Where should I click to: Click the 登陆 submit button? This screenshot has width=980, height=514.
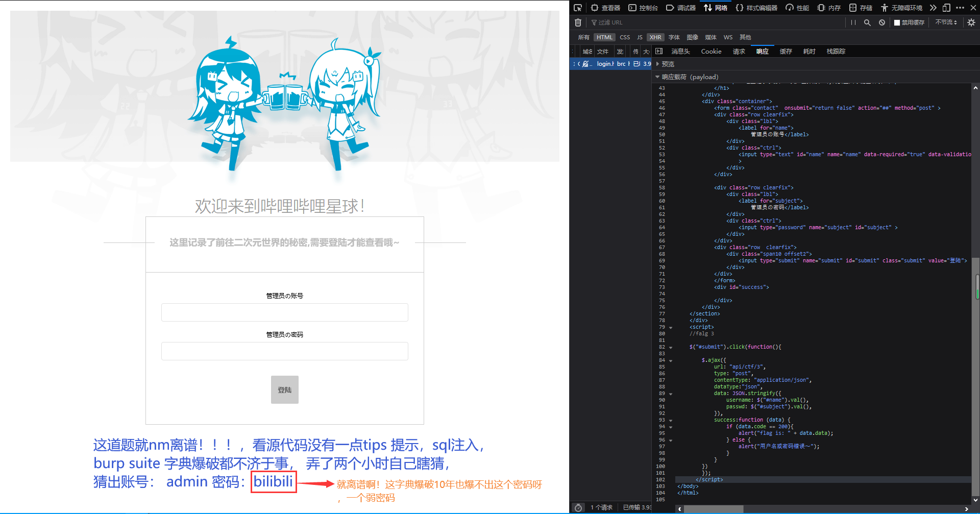[285, 390]
